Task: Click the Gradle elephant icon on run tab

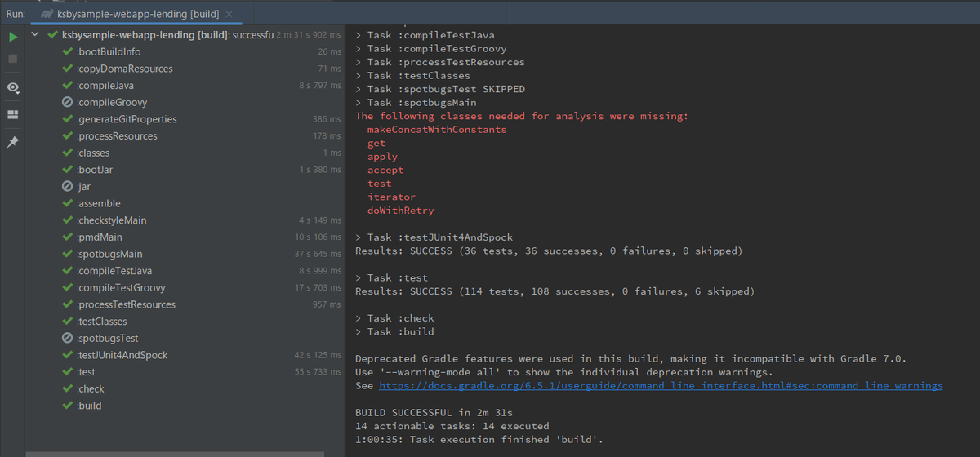Action: (x=46, y=15)
